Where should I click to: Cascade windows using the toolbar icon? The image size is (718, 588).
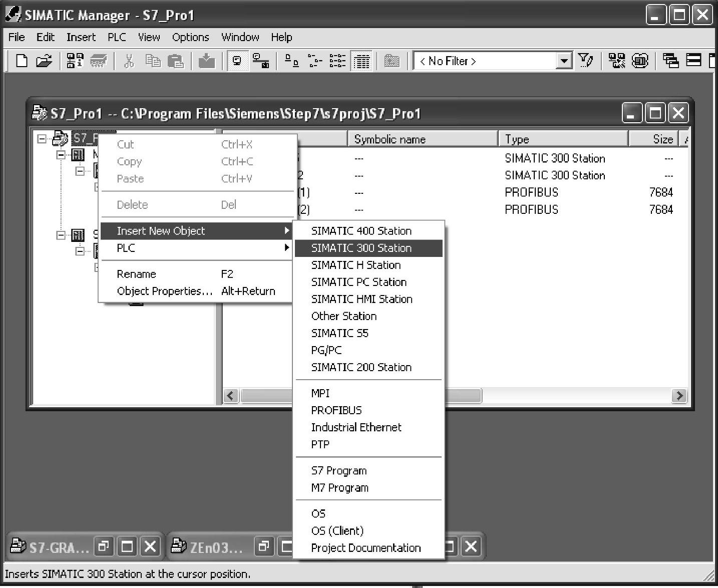[670, 61]
